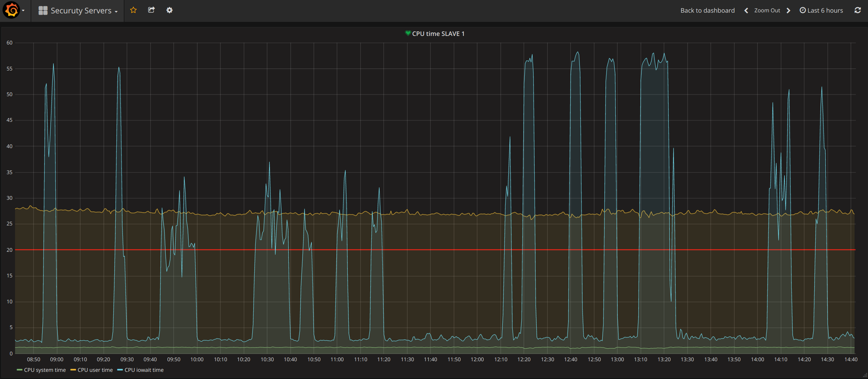Shift time range backward with left arrow

click(746, 11)
